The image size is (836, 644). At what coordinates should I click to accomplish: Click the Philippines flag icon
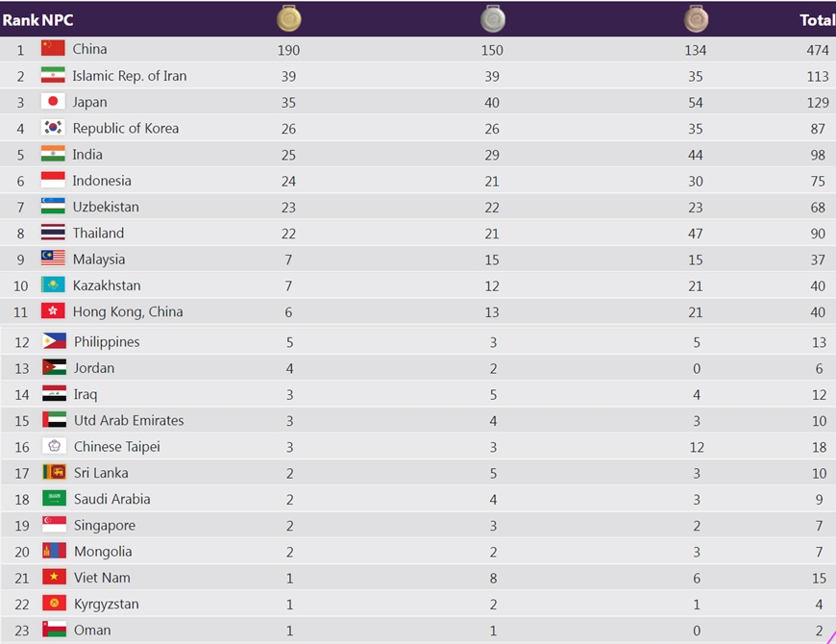[x=54, y=341]
